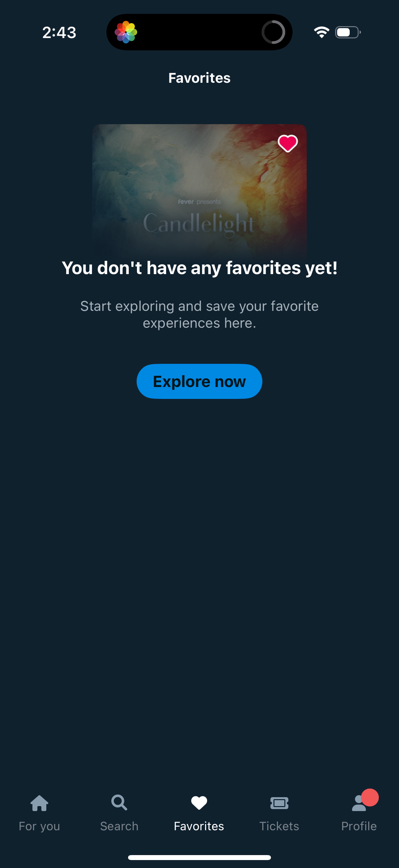Image resolution: width=399 pixels, height=868 pixels.
Task: Tap the Photos flower icon in Dynamic Island
Action: (x=126, y=32)
